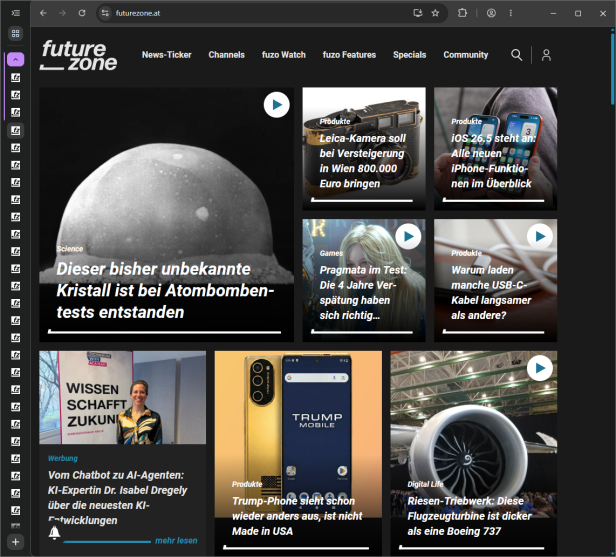Click the Games category label

pos(331,253)
